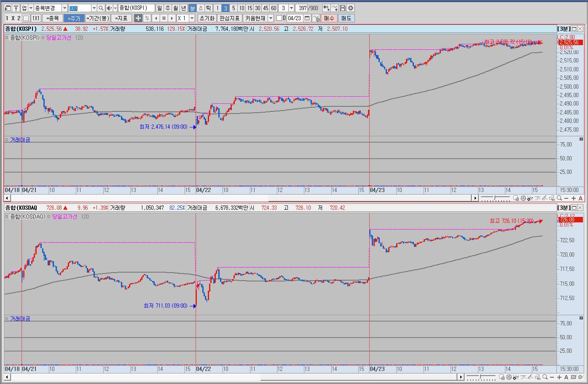Click the 관심지표 button
This screenshot has height=384, width=588.
click(x=230, y=18)
